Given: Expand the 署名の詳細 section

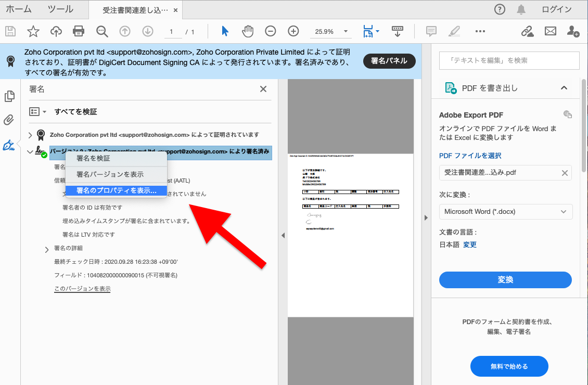Looking at the screenshot, I should tap(47, 249).
